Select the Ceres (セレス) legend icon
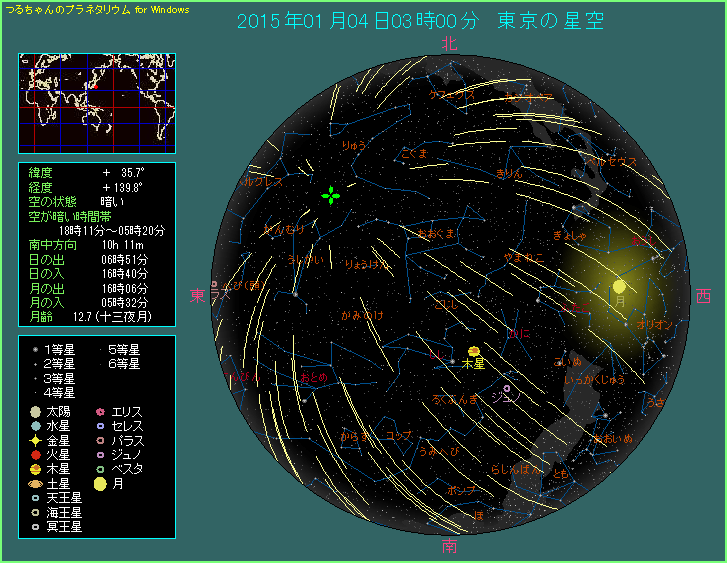 click(x=100, y=426)
